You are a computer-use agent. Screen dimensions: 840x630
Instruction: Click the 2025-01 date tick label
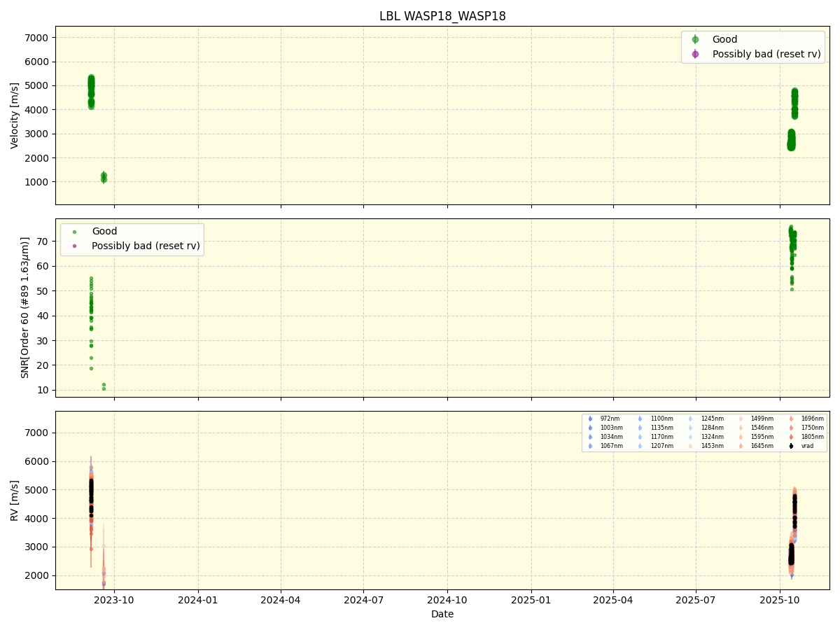pos(531,599)
